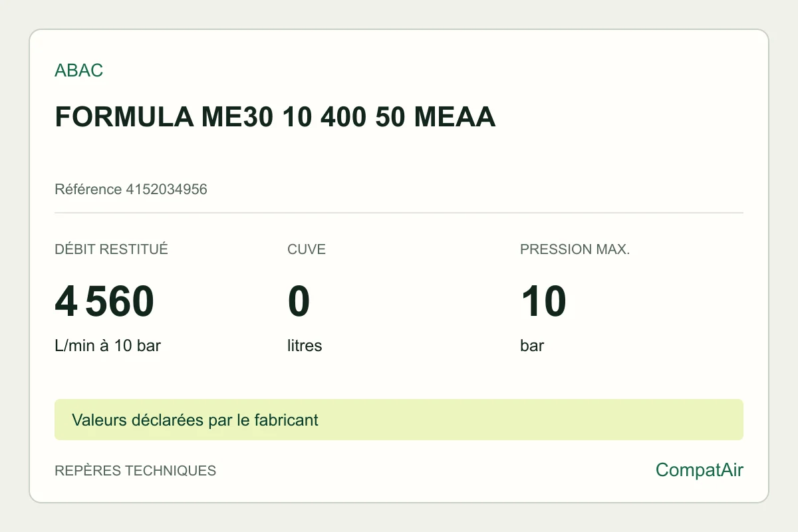Open the CompatAir link
This screenshot has width=798, height=532.
(x=700, y=470)
